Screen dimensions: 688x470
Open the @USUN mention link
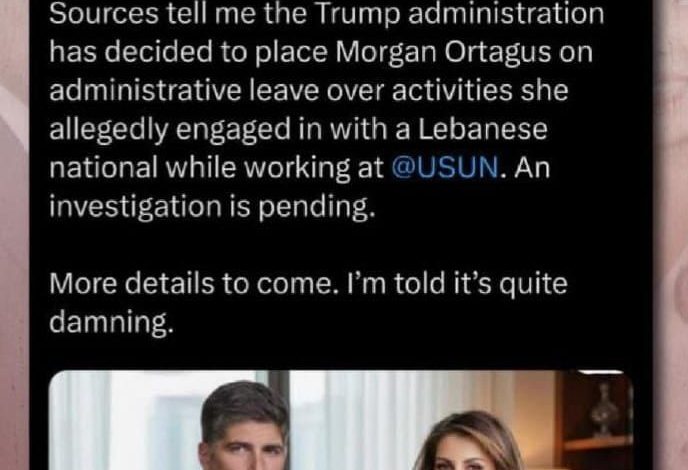click(444, 168)
